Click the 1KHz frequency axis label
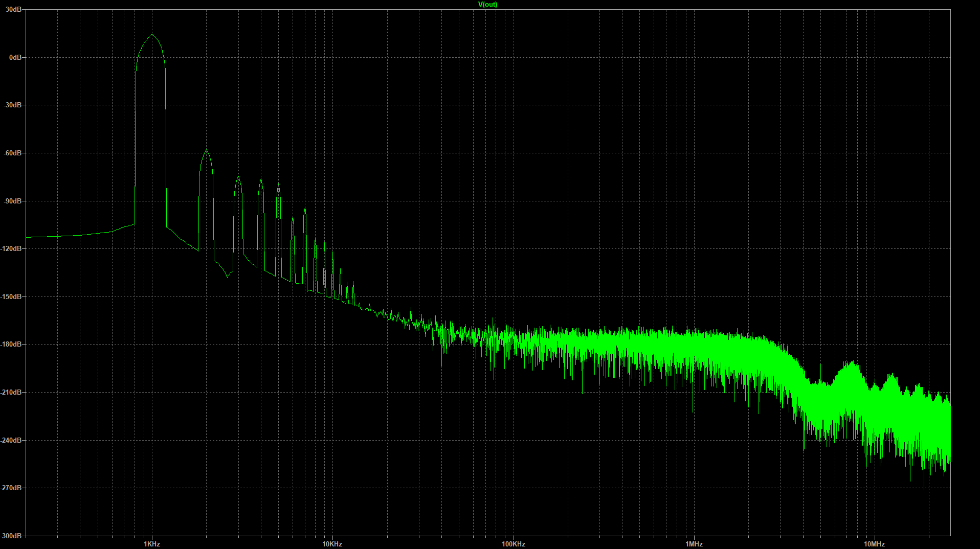The width and height of the screenshot is (980, 549). pyautogui.click(x=152, y=544)
